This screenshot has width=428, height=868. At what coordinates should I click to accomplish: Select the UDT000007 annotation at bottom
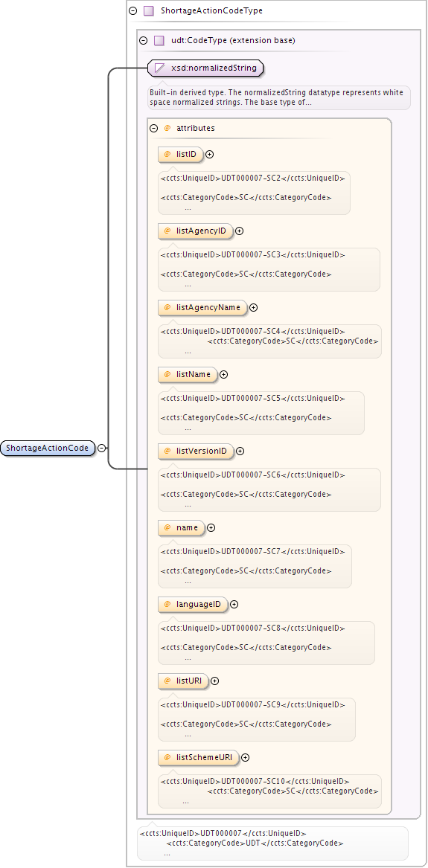(272, 843)
